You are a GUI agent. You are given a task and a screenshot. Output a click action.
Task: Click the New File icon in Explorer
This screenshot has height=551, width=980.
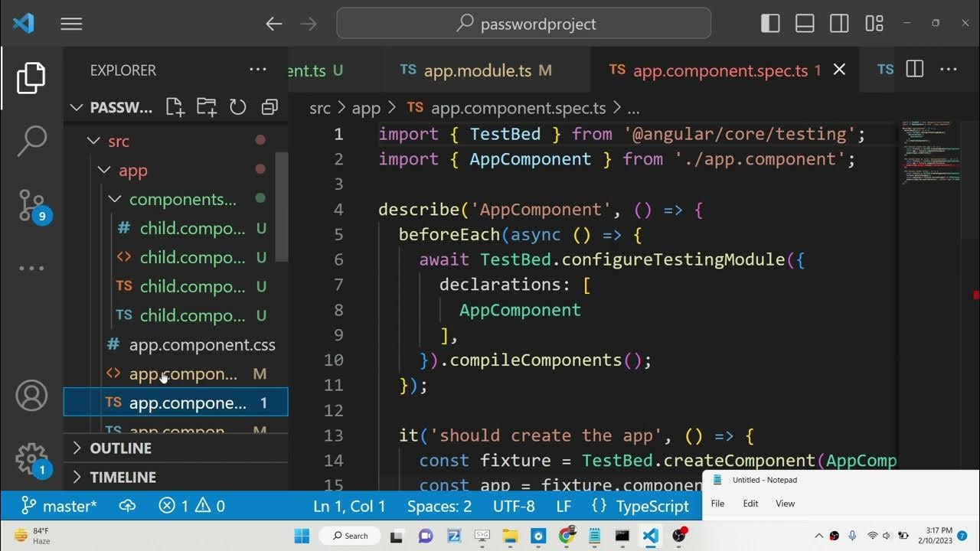175,107
